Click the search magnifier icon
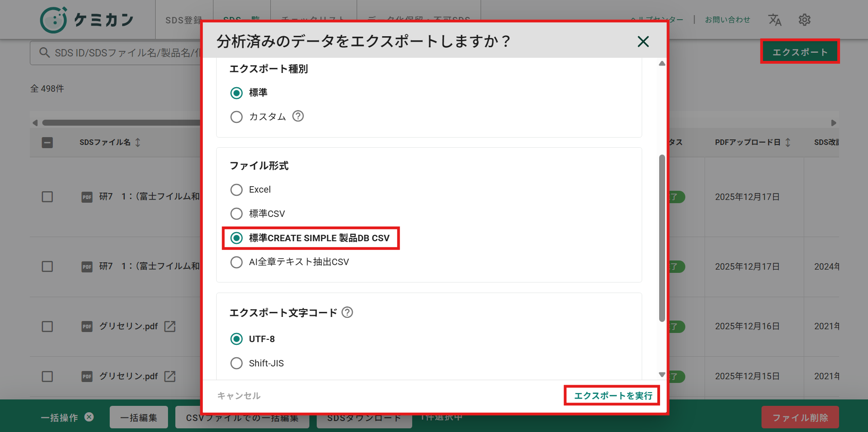This screenshot has width=868, height=432. (x=45, y=53)
